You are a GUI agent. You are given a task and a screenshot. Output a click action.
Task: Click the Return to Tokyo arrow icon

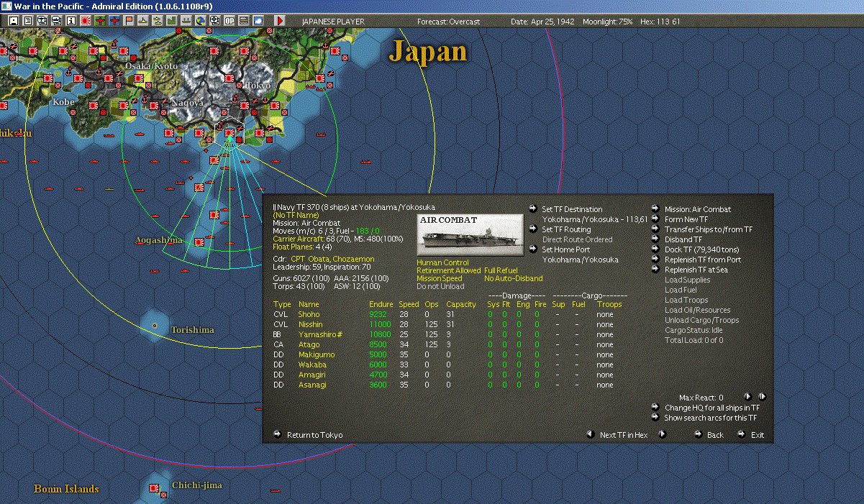(x=277, y=434)
